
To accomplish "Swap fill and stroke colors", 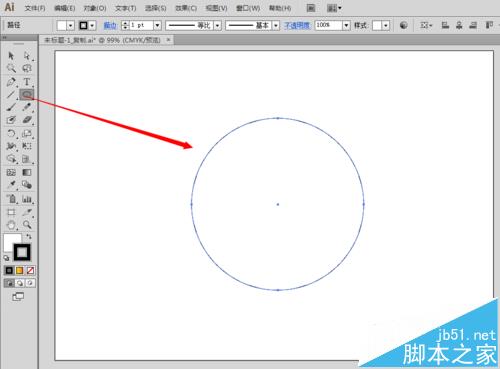I will coord(29,236).
